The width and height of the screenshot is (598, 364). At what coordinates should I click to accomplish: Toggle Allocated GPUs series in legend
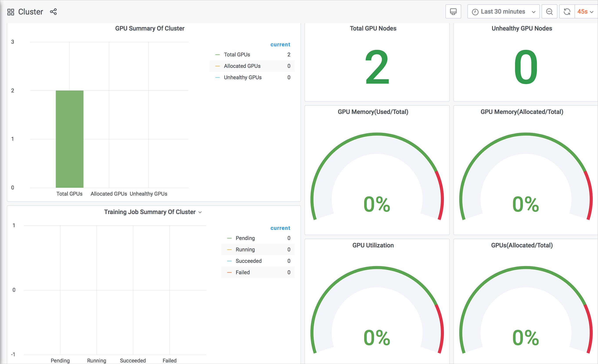(x=242, y=66)
